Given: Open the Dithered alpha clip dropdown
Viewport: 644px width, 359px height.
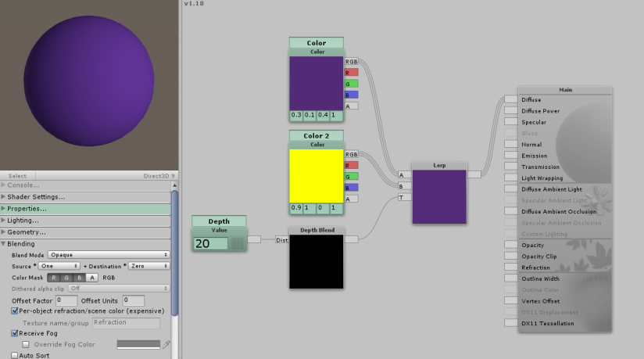Looking at the screenshot, I should pyautogui.click(x=118, y=289).
